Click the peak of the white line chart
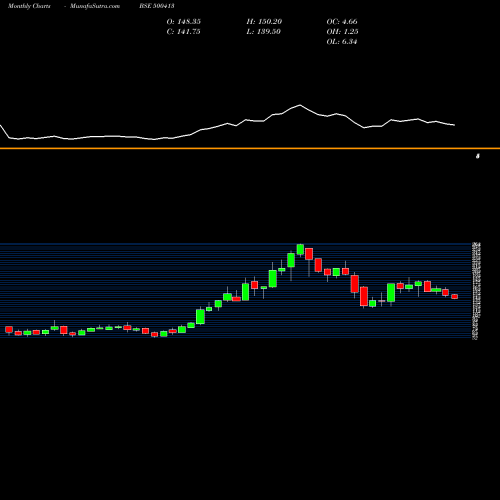Screen dimensions: 500x500 (300, 105)
